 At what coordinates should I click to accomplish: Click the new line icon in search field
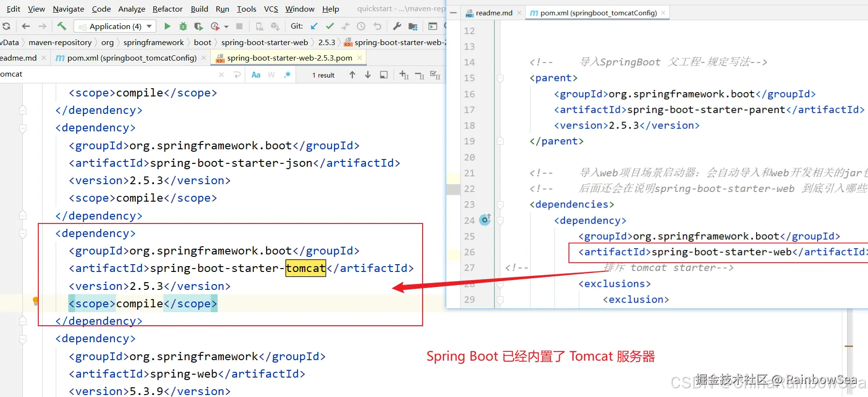[x=237, y=75]
